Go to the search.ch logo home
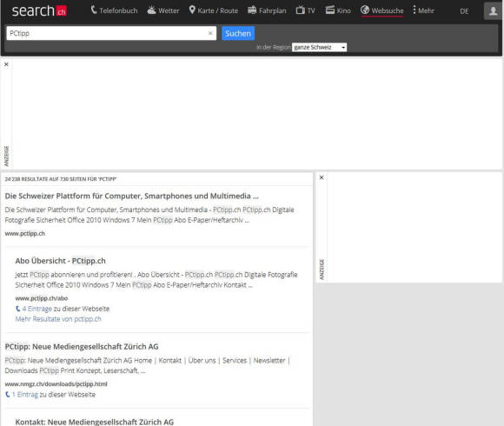The width and height of the screenshot is (504, 426). 39,10
